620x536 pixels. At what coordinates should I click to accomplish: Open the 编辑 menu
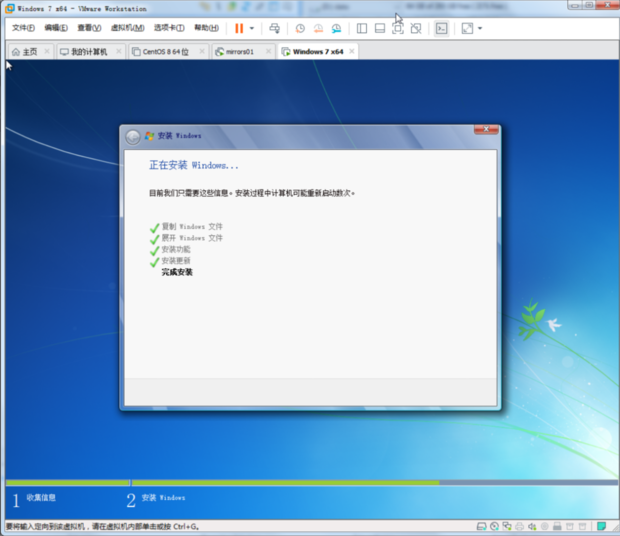pos(56,28)
